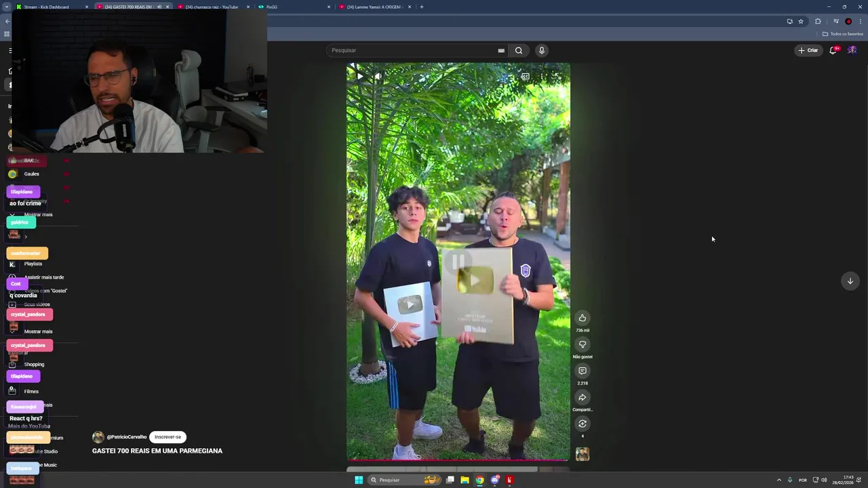Viewport: 868px width, 488px height.
Task: Open Filmes in the sidebar
Action: click(x=31, y=392)
